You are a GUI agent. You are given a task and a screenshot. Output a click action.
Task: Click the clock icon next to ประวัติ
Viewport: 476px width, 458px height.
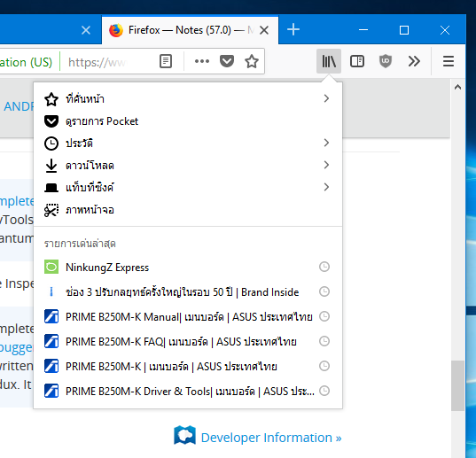[51, 144]
